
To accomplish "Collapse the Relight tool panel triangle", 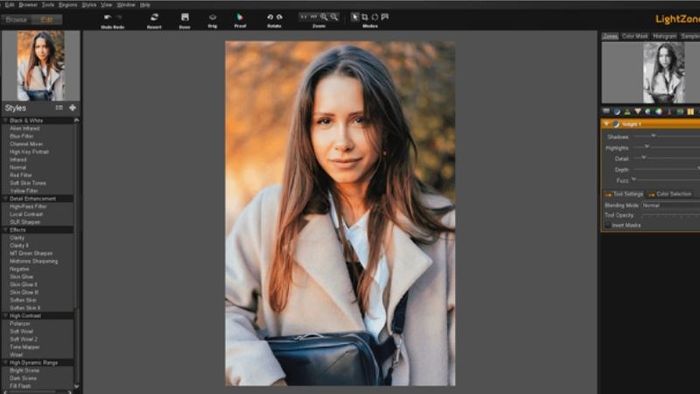I will coord(606,124).
